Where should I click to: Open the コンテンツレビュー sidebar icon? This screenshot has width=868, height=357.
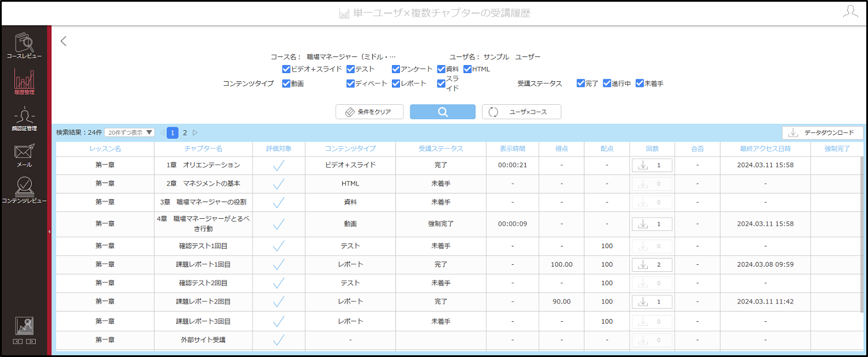coord(24,191)
